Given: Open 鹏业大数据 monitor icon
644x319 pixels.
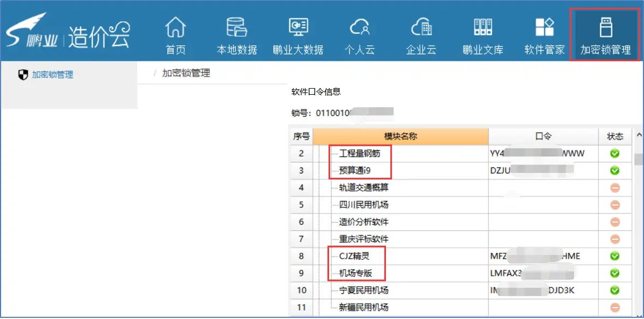Looking at the screenshot, I should [298, 27].
